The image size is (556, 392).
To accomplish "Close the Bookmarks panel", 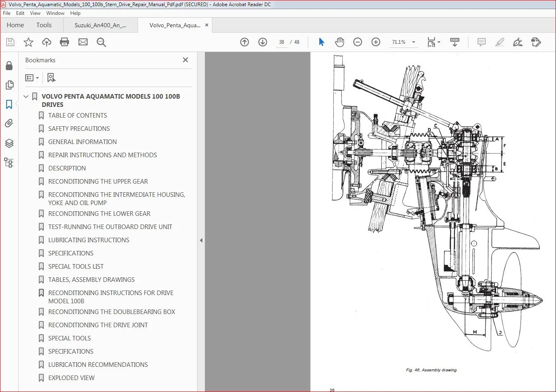I will point(185,60).
